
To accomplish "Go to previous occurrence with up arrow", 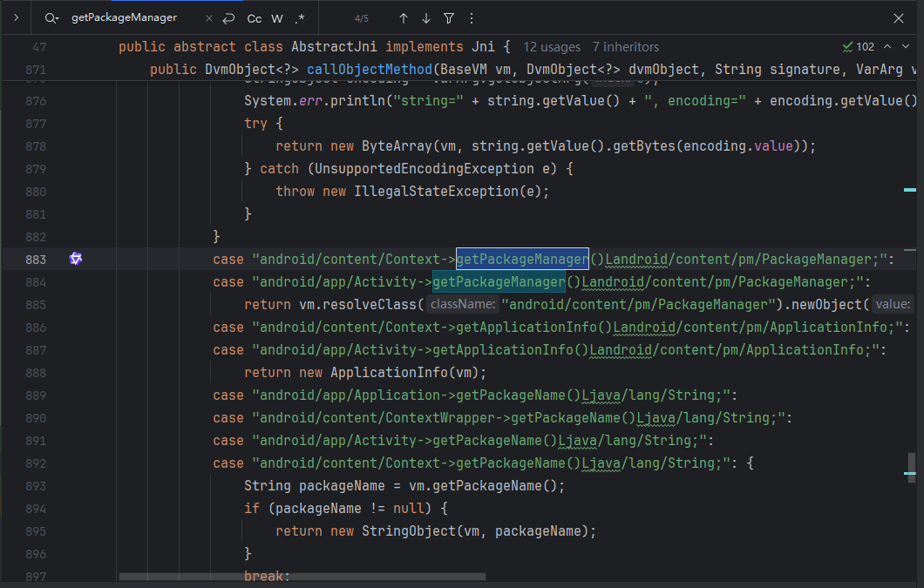I will point(403,18).
